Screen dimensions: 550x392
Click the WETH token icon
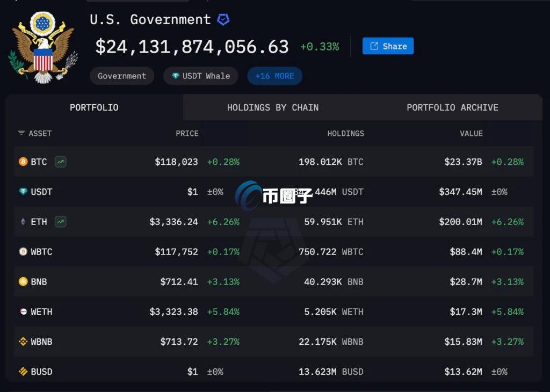pos(23,311)
